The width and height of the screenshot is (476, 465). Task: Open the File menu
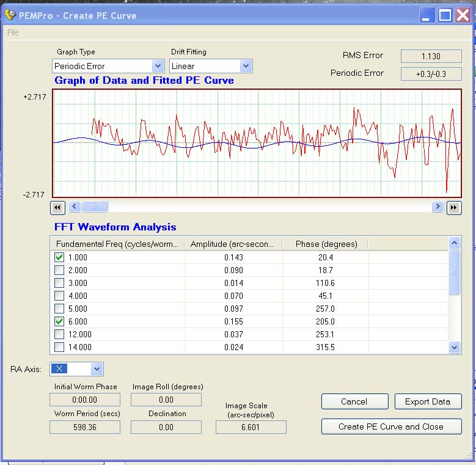(x=13, y=32)
